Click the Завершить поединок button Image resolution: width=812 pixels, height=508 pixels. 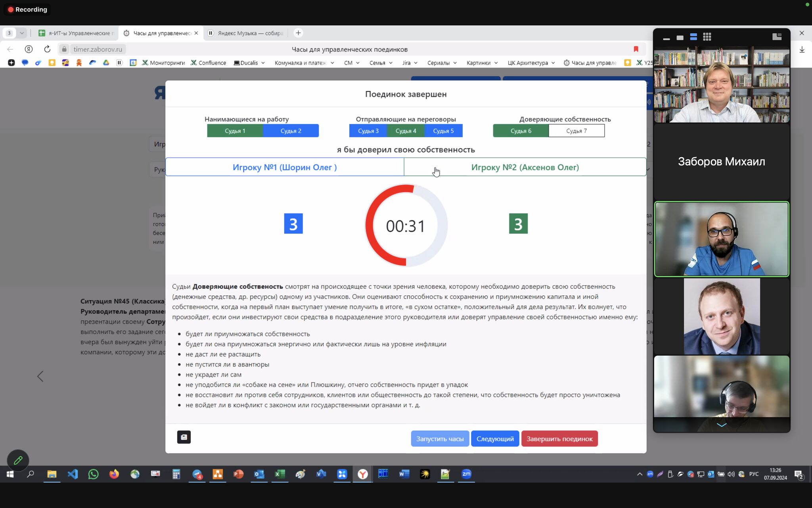point(559,439)
